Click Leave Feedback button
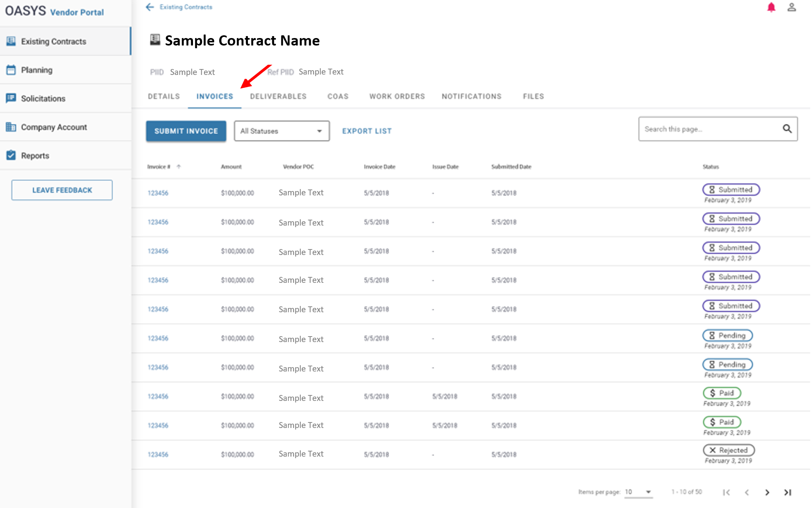The image size is (812, 508). tap(62, 190)
